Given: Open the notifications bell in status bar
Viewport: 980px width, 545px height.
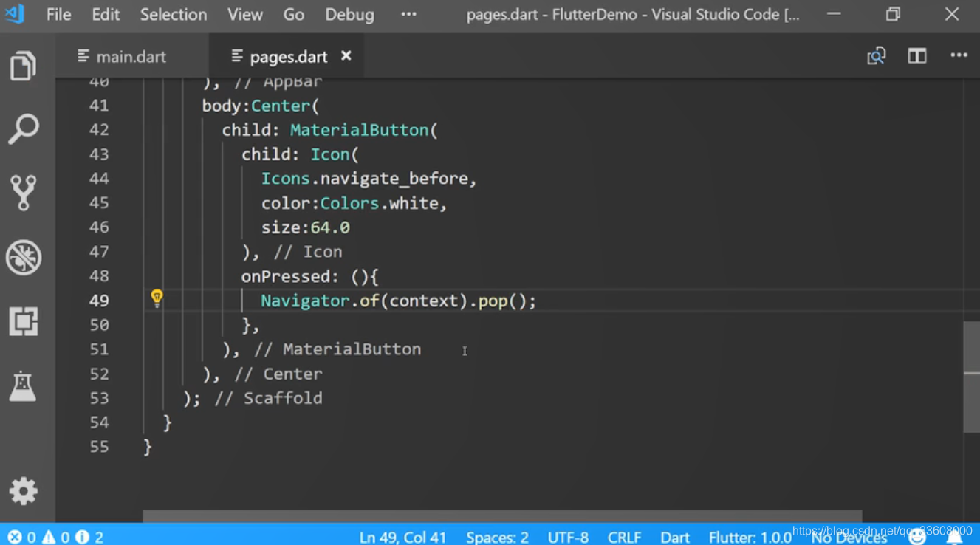Looking at the screenshot, I should 955,538.
